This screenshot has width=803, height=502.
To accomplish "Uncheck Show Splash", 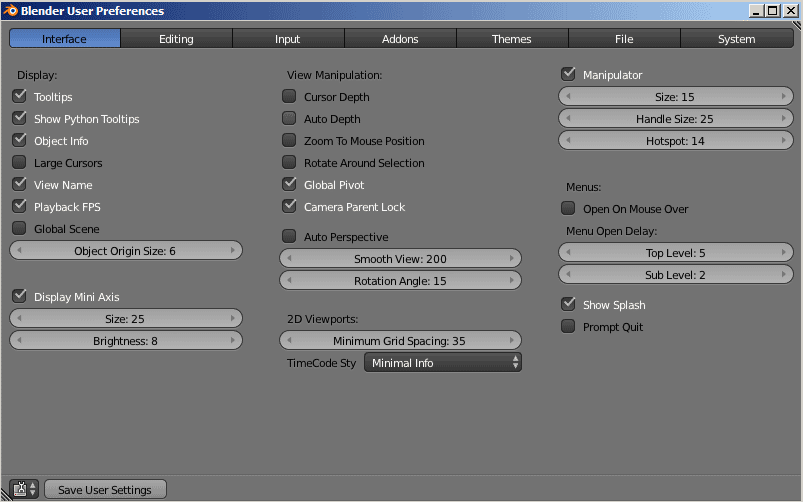I will [568, 304].
